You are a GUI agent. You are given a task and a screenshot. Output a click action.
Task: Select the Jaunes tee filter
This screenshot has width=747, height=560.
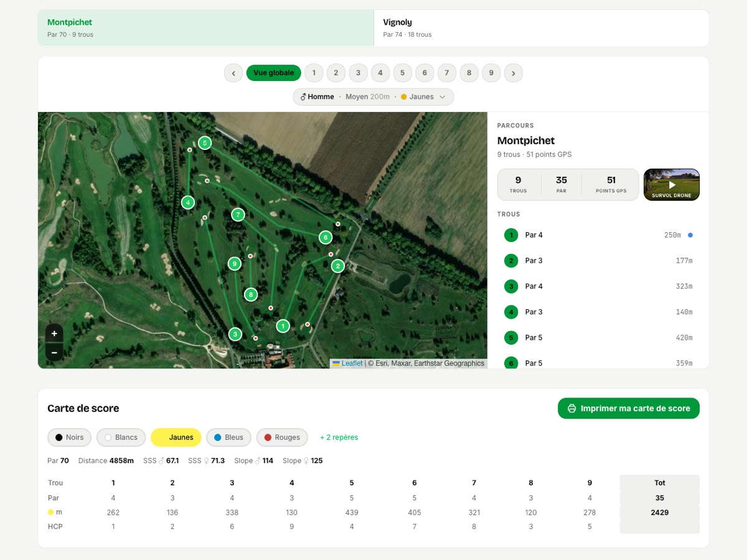click(x=176, y=437)
